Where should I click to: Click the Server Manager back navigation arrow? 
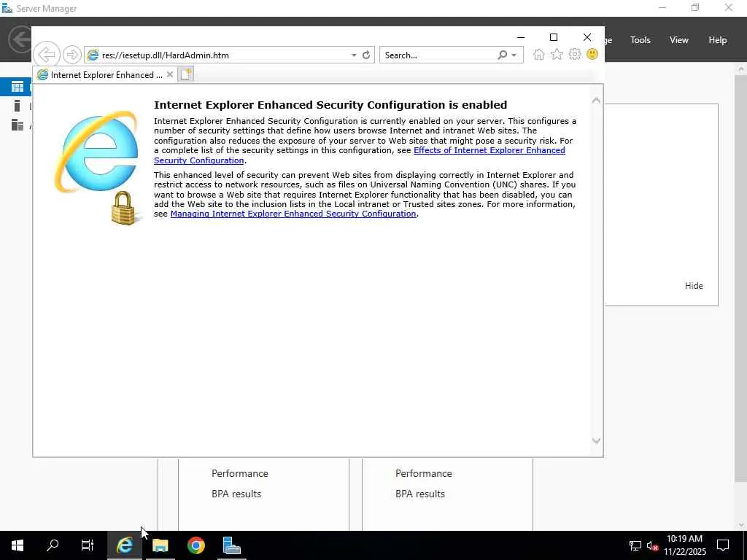pos(20,39)
